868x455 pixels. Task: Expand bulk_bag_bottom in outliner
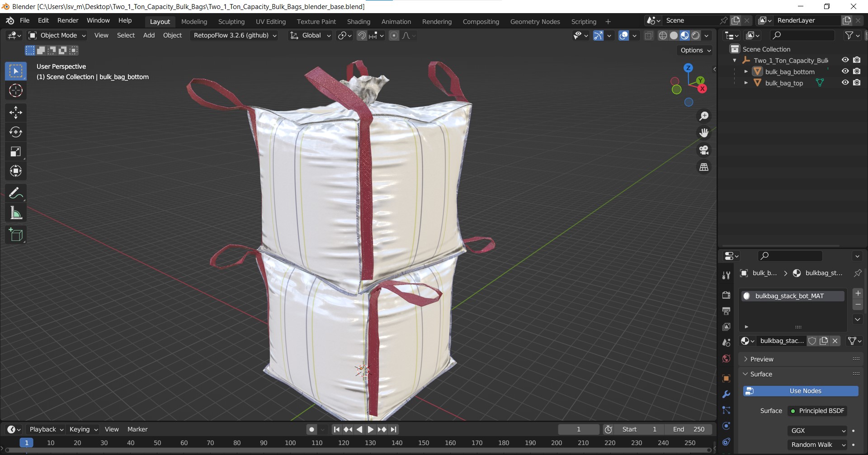(746, 71)
